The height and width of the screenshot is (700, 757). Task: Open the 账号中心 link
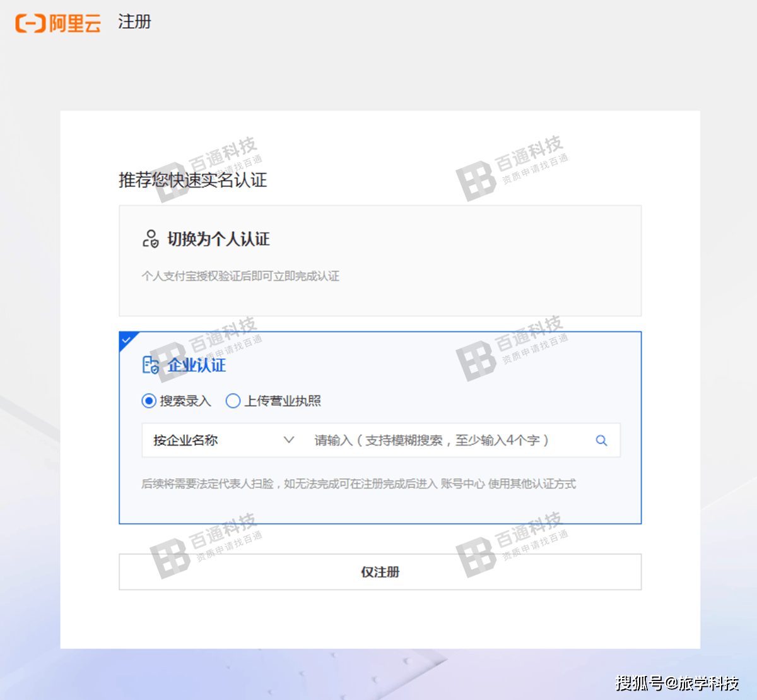tap(462, 483)
